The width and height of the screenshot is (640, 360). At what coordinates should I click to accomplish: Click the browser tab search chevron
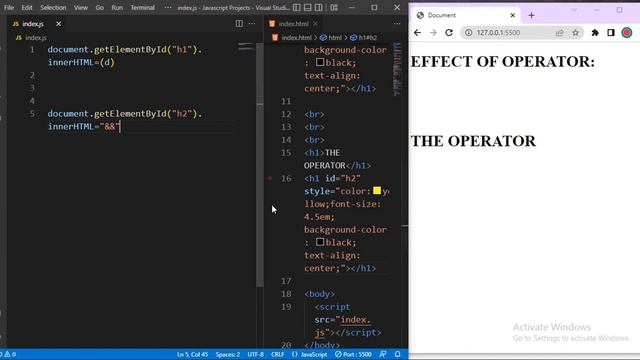[573, 10]
